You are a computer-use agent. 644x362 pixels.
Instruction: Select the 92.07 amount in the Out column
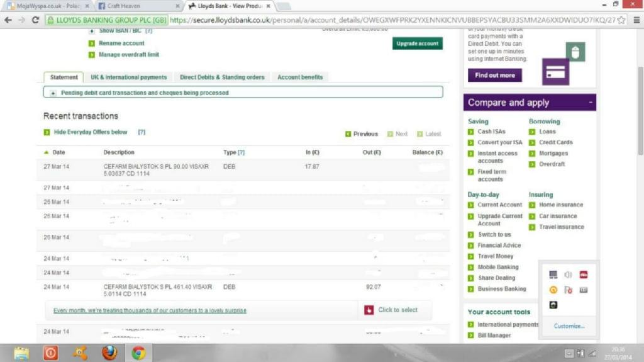pyautogui.click(x=374, y=286)
